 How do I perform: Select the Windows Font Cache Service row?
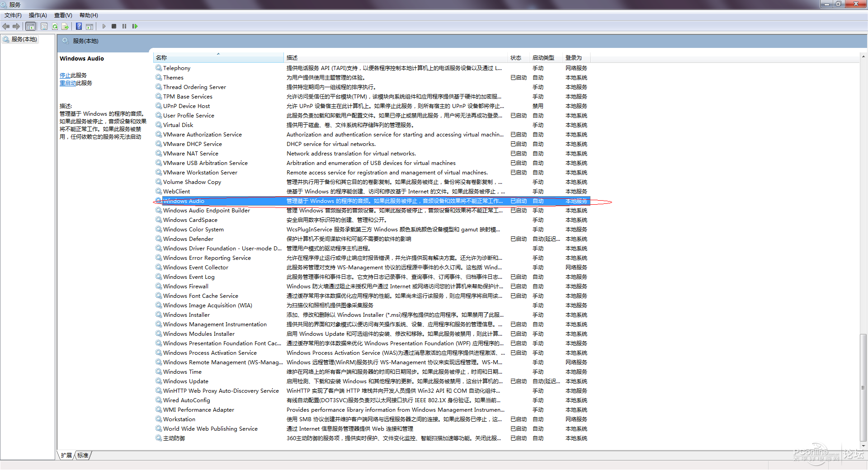tap(372, 296)
